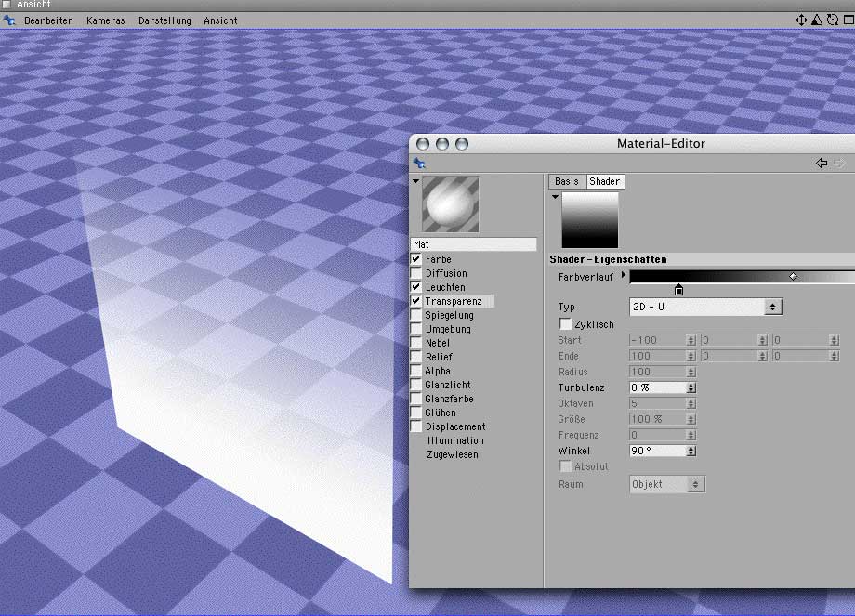Click the pin icon beside Bearbeiten menu

pyautogui.click(x=9, y=20)
